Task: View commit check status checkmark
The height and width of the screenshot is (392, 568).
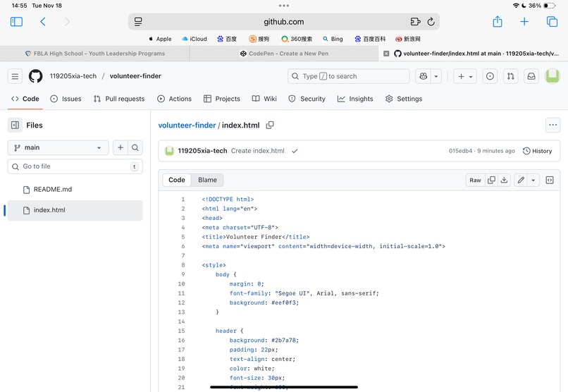Action: pyautogui.click(x=295, y=151)
